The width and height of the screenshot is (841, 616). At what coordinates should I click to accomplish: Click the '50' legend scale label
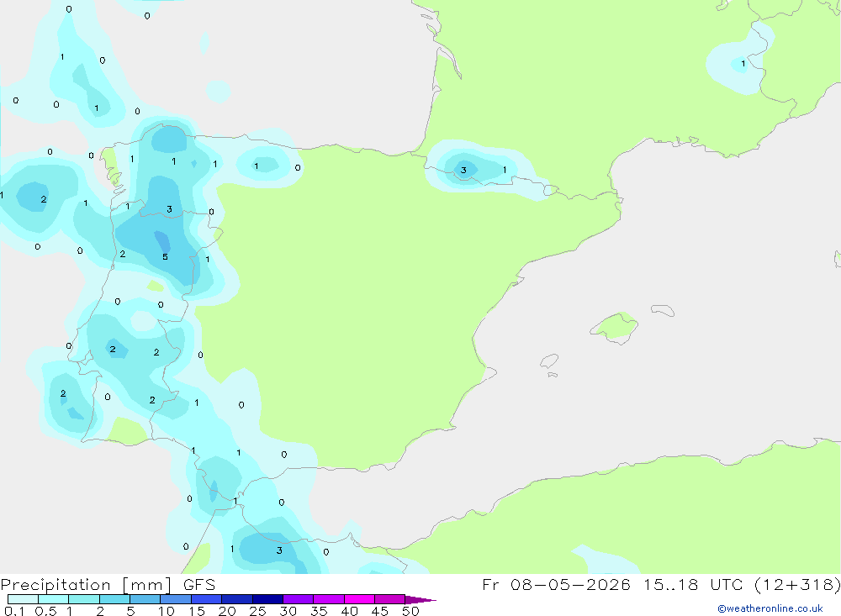click(x=411, y=611)
